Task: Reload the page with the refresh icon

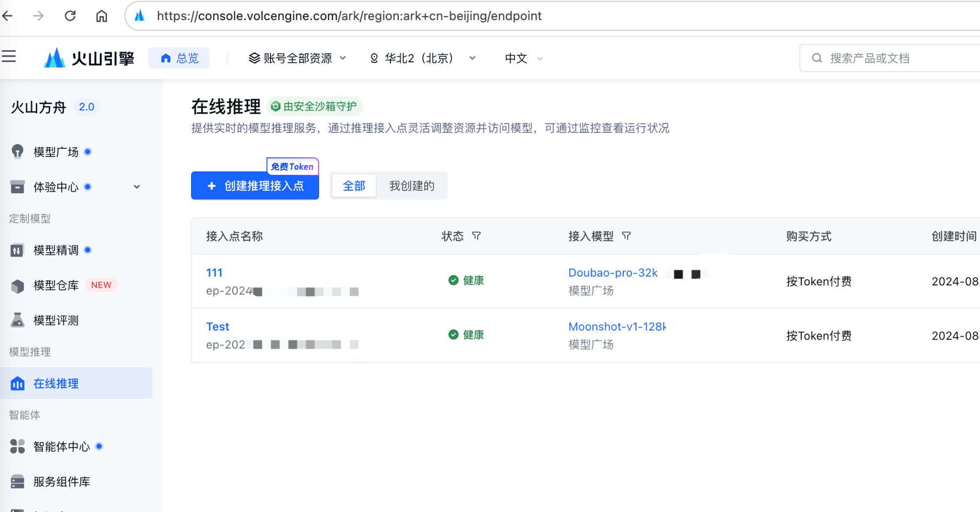Action: (70, 16)
